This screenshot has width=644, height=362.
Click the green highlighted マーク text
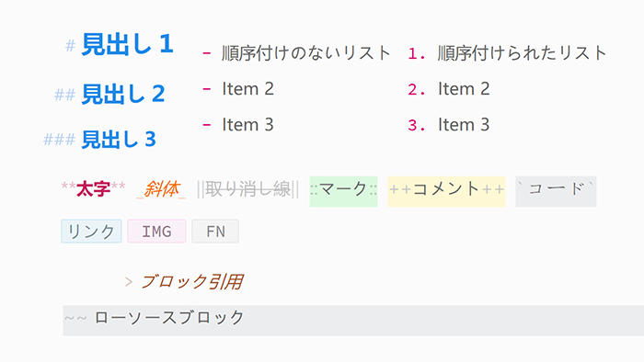point(343,189)
